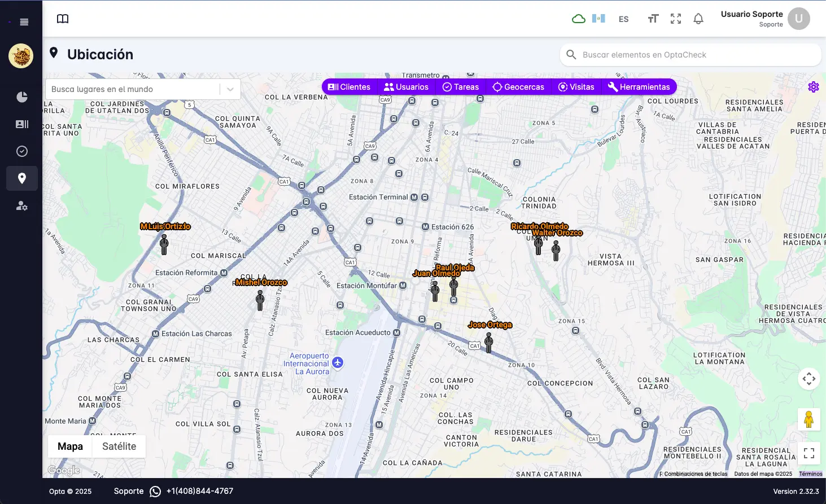Select the Street View pegman
The height and width of the screenshot is (504, 826).
coord(809,419)
